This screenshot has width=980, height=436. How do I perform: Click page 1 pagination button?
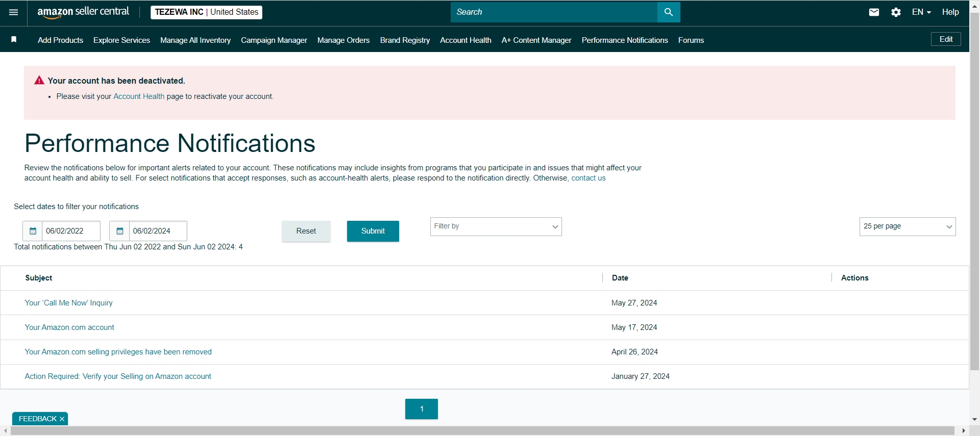click(x=422, y=409)
